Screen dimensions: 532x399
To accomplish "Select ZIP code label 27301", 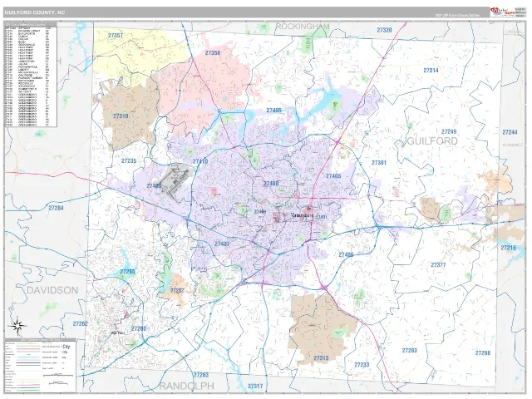I will tap(379, 163).
